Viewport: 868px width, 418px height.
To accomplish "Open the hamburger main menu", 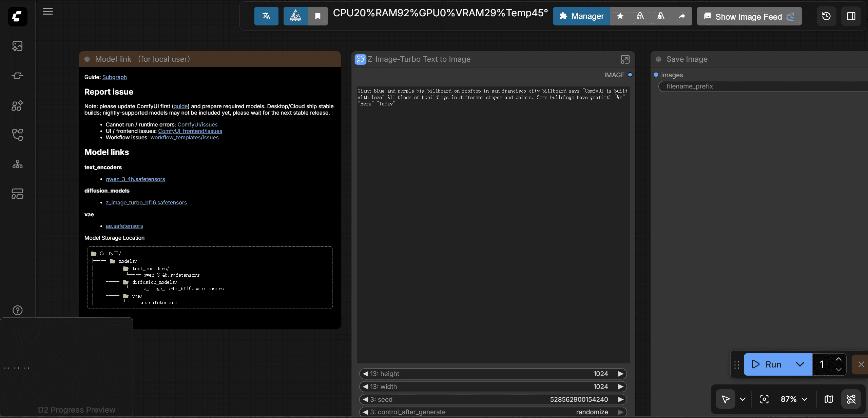I will pos(48,11).
